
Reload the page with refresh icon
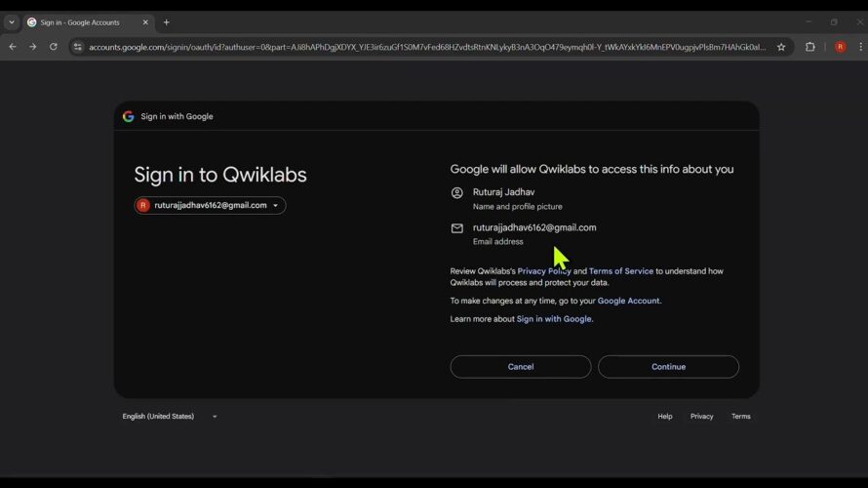[54, 47]
